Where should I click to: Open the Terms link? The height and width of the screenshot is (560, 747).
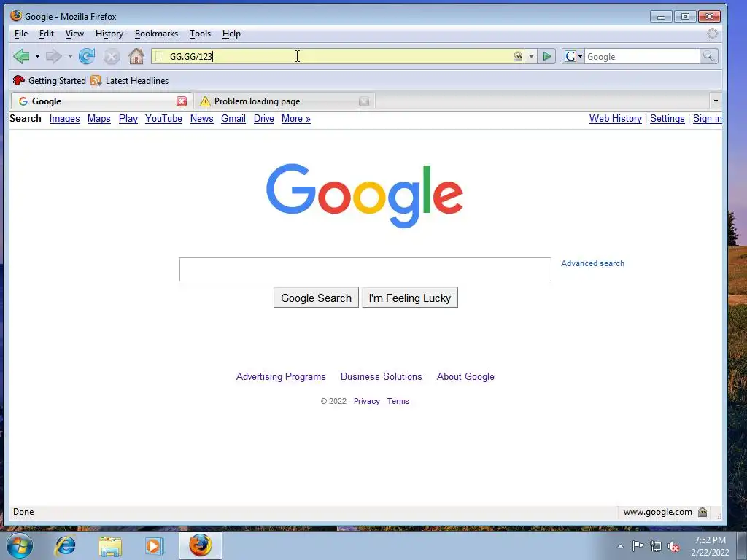398,401
